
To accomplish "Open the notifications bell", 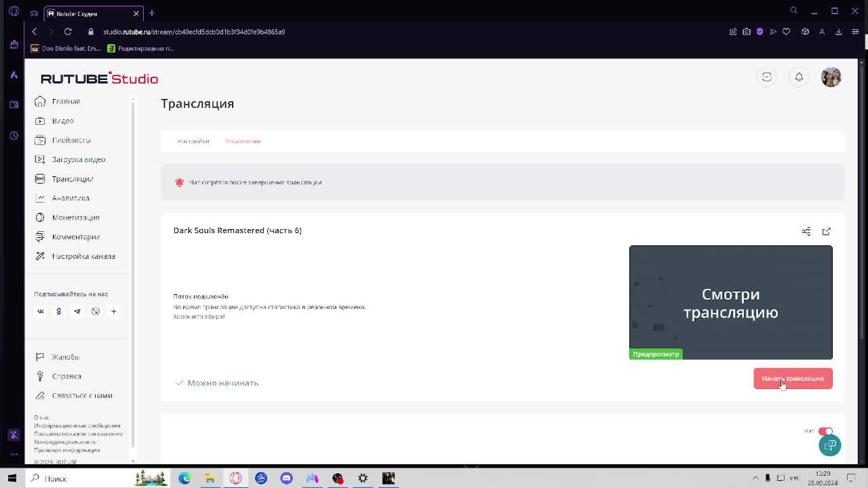I will pos(799,77).
